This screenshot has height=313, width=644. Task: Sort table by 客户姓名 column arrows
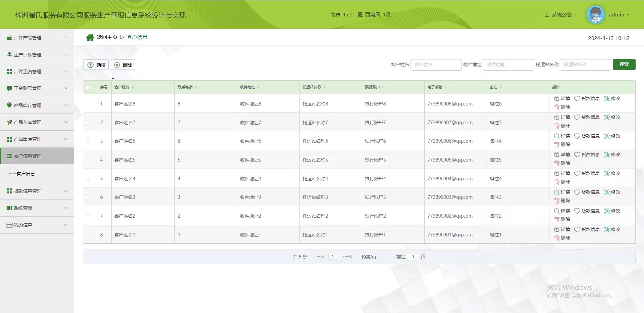pyautogui.click(x=133, y=87)
